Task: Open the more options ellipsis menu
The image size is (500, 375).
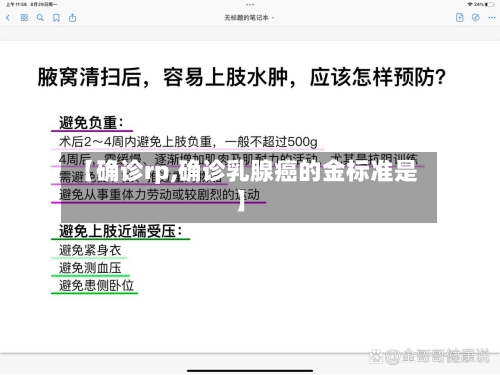Action: (x=492, y=18)
